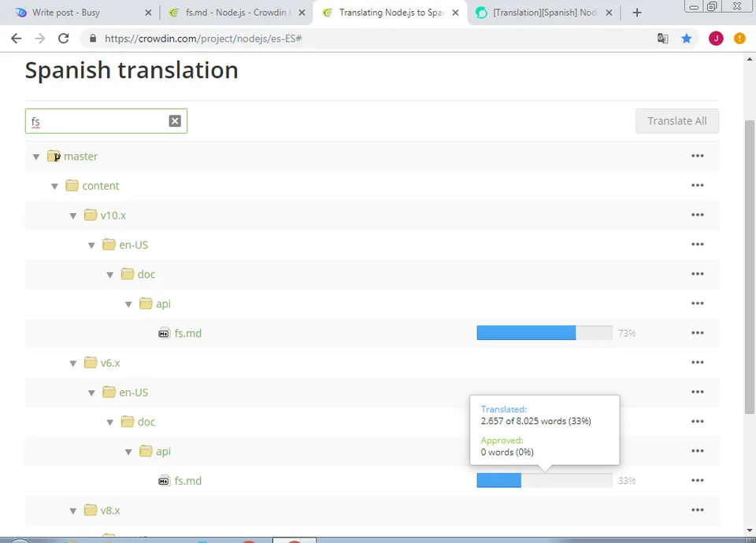The height and width of the screenshot is (543, 756).
Task: Go back to the previous page
Action: (x=16, y=39)
